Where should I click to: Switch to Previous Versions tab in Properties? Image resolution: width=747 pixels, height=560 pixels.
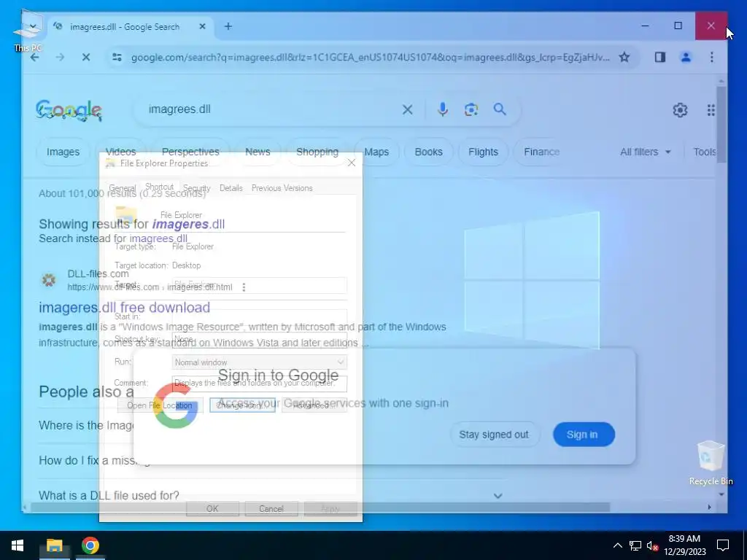(282, 188)
